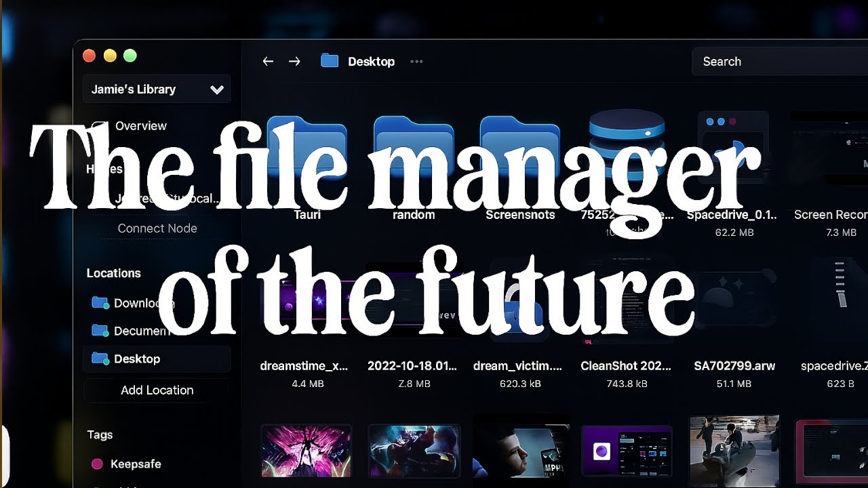Open the Documents location
This screenshot has height=488, width=868.
pyautogui.click(x=132, y=331)
